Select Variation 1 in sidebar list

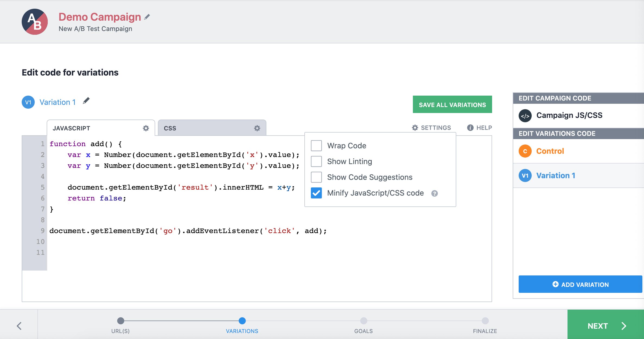point(578,175)
